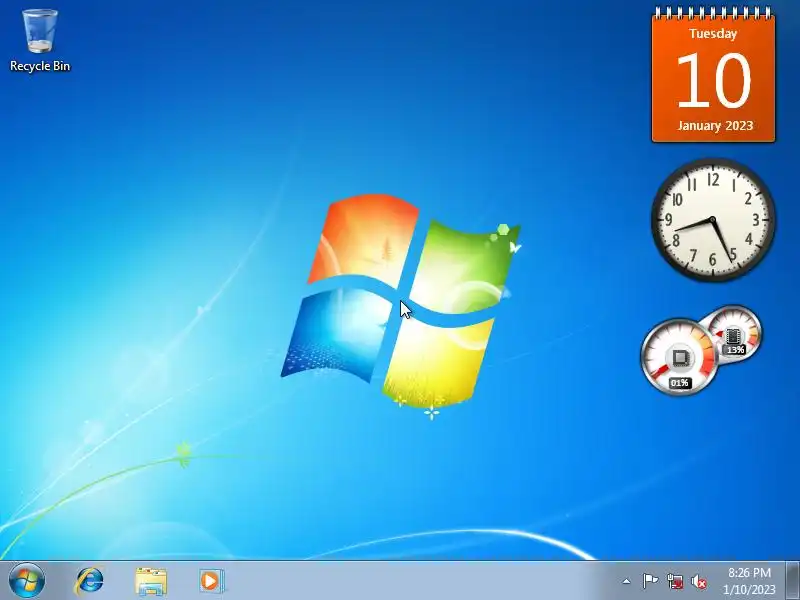
Task: Launch Windows Media Player from taskbar
Action: [x=211, y=581]
